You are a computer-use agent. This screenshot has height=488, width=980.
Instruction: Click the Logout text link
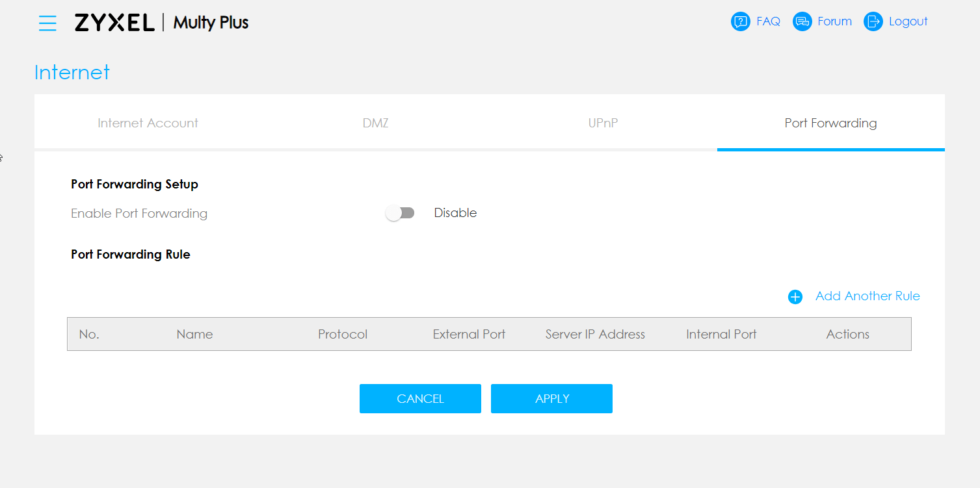pyautogui.click(x=908, y=21)
